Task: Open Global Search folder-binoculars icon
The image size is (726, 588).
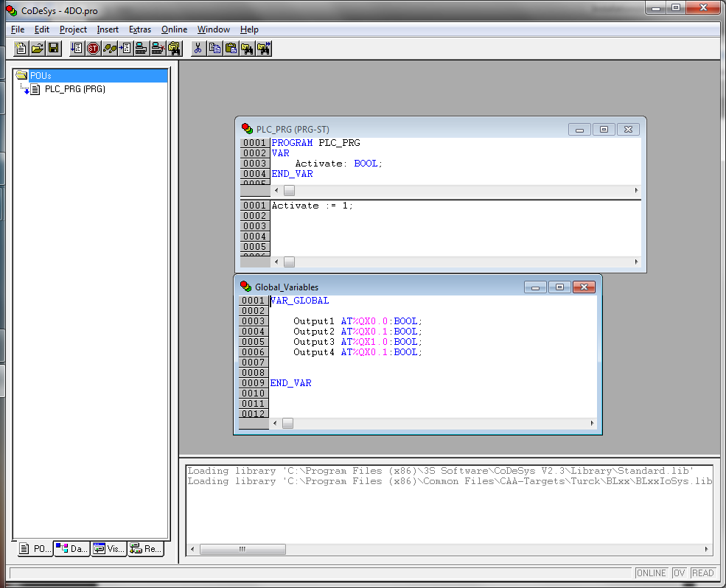Action: click(x=174, y=48)
